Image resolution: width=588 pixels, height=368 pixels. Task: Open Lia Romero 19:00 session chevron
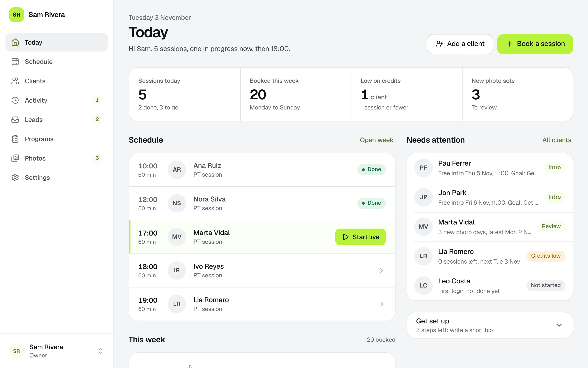pyautogui.click(x=382, y=304)
